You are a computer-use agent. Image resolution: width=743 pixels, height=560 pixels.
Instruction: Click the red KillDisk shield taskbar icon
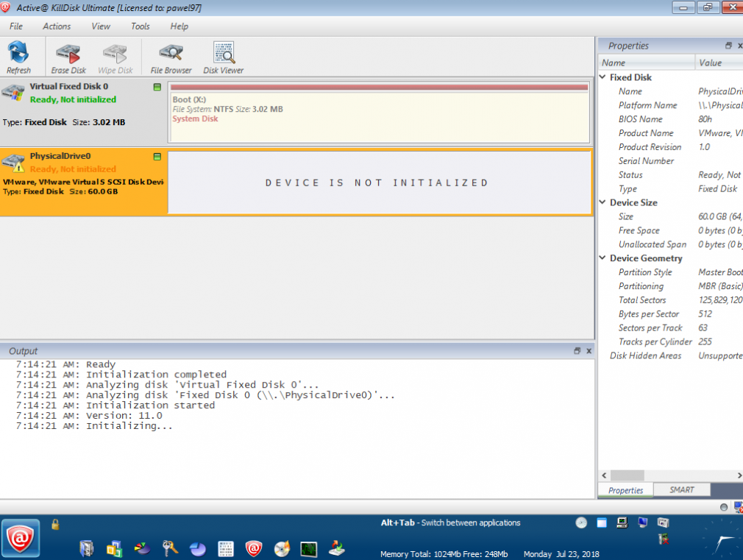pos(254,549)
